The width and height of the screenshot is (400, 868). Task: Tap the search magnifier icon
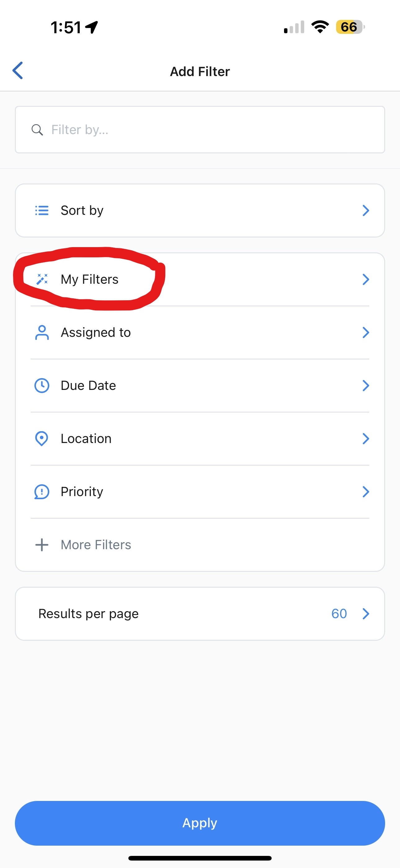(37, 130)
